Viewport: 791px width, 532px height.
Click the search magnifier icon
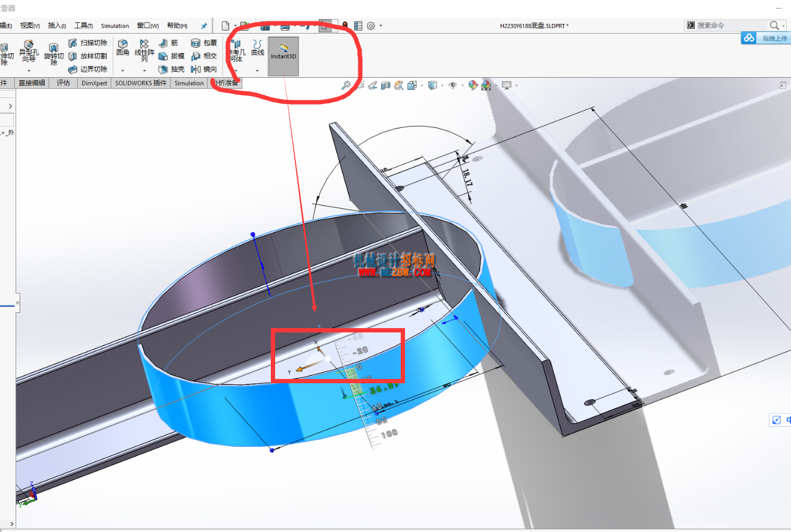[774, 25]
